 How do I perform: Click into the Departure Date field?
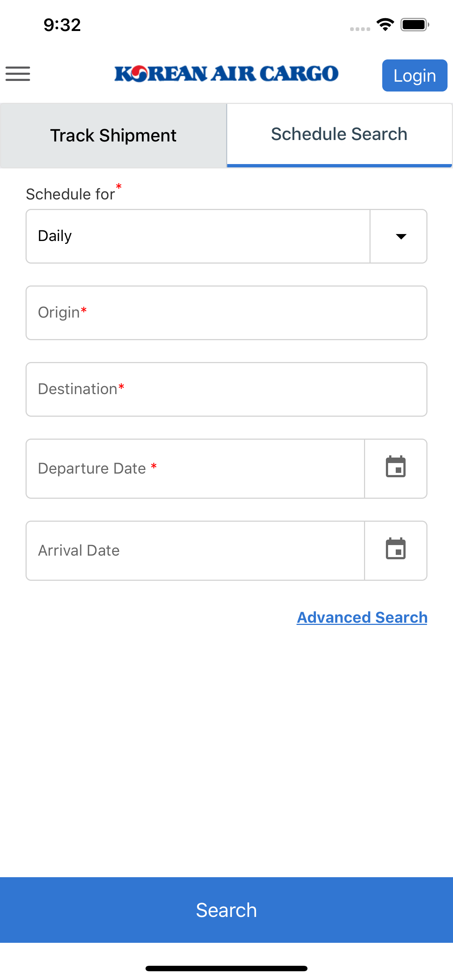point(195,468)
